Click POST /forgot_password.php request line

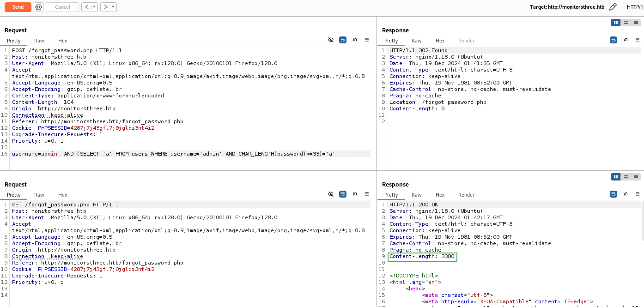[67, 50]
